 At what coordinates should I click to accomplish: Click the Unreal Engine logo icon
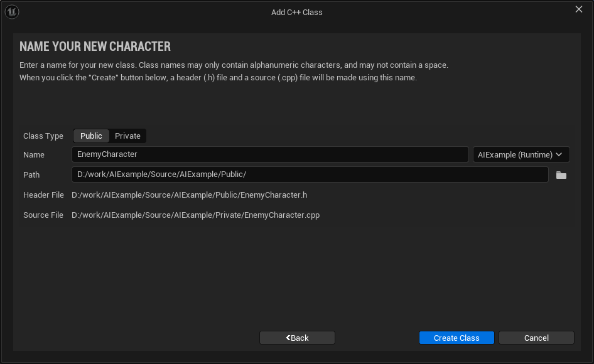coord(12,12)
